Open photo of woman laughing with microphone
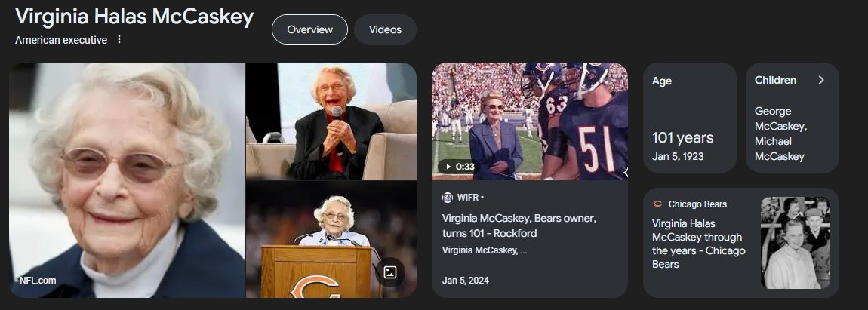 pos(331,121)
